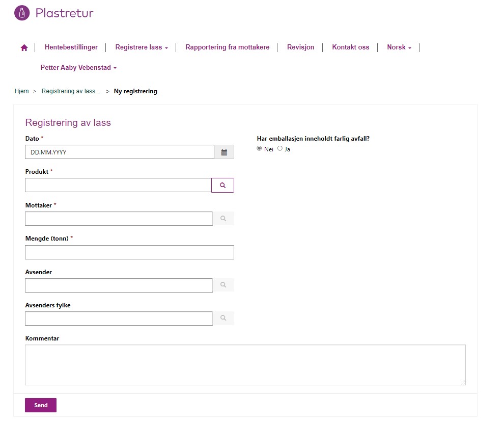Image resolution: width=504 pixels, height=422 pixels.
Task: Click the Avsender search magnifier icon
Action: [x=223, y=285]
